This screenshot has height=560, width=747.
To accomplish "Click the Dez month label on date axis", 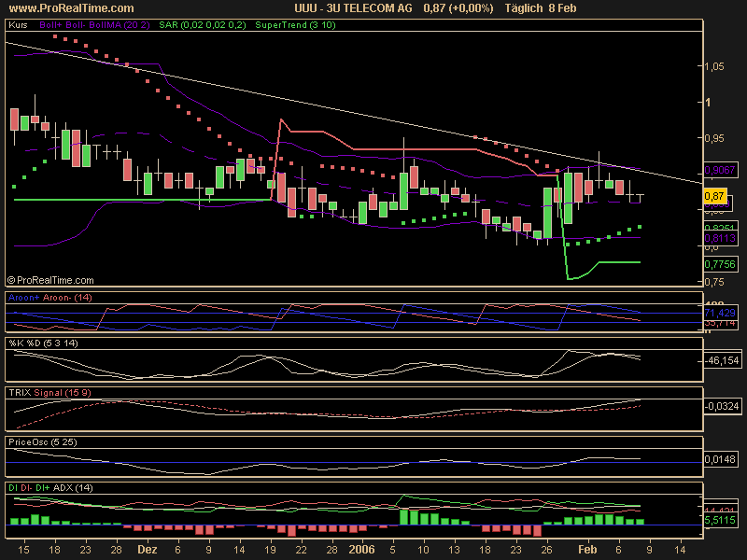I will click(148, 550).
